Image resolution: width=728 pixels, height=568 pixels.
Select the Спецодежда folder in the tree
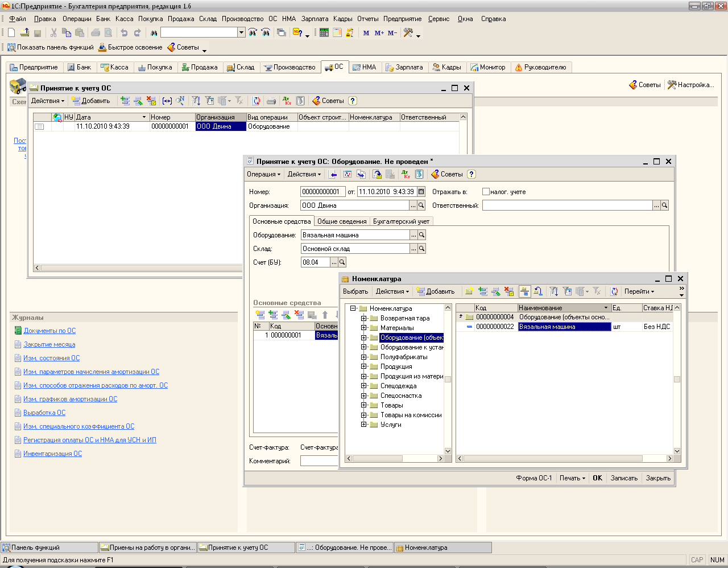tap(398, 386)
